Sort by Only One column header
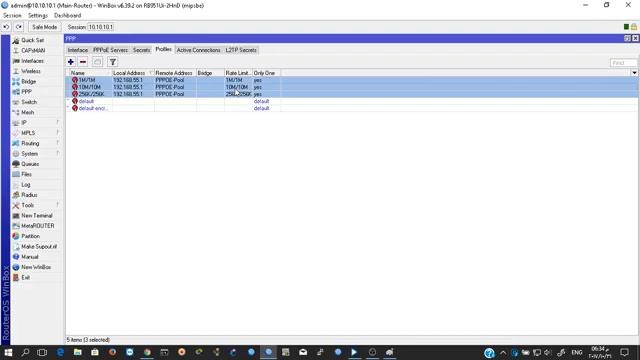 266,73
